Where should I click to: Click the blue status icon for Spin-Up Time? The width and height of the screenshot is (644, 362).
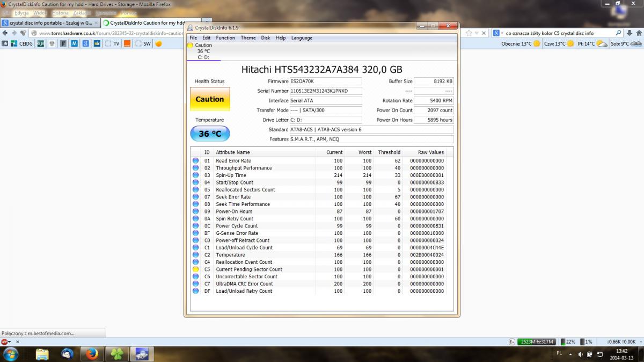pyautogui.click(x=196, y=175)
